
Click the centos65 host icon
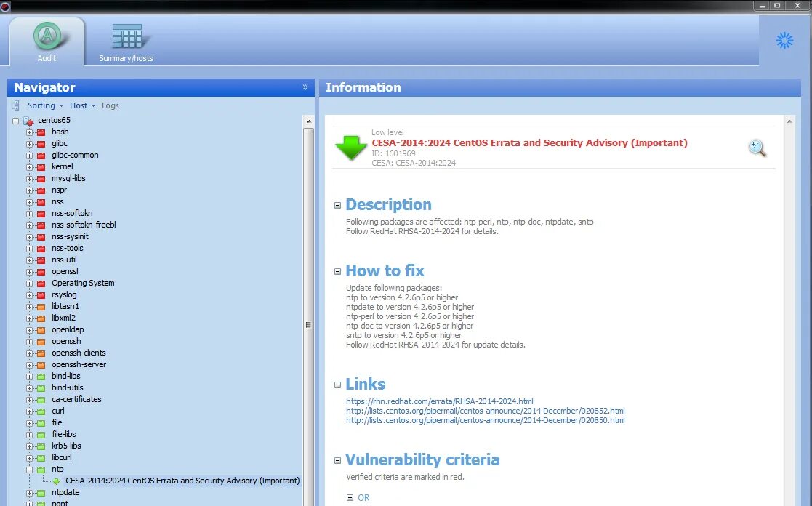(29, 121)
